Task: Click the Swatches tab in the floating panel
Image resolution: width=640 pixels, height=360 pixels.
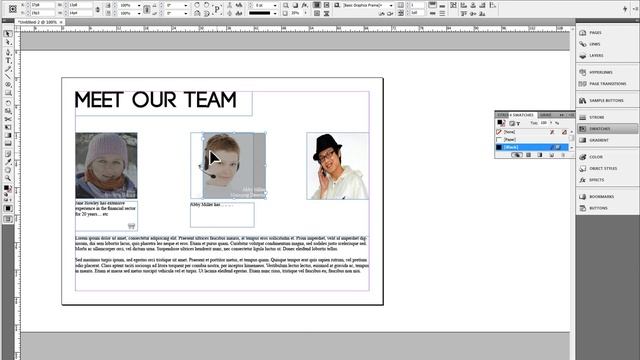Action: click(x=522, y=115)
